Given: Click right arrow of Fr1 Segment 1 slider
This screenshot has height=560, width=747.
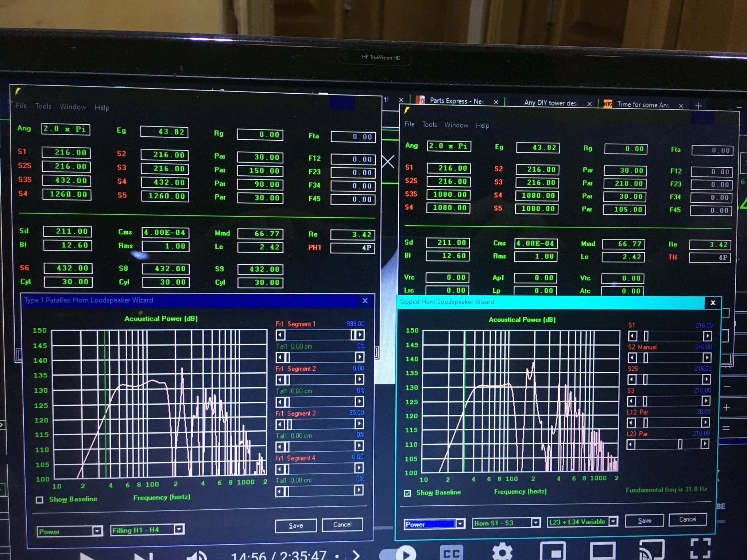Looking at the screenshot, I should (360, 334).
